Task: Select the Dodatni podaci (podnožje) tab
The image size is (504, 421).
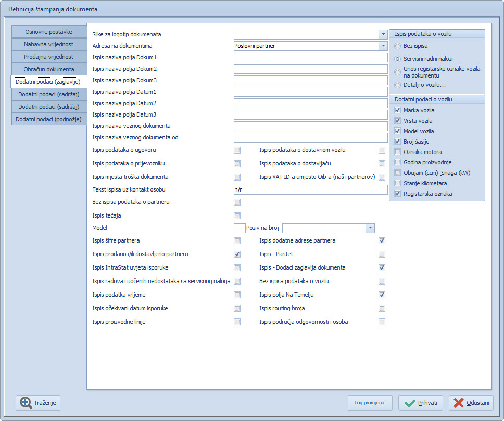Action: click(48, 119)
